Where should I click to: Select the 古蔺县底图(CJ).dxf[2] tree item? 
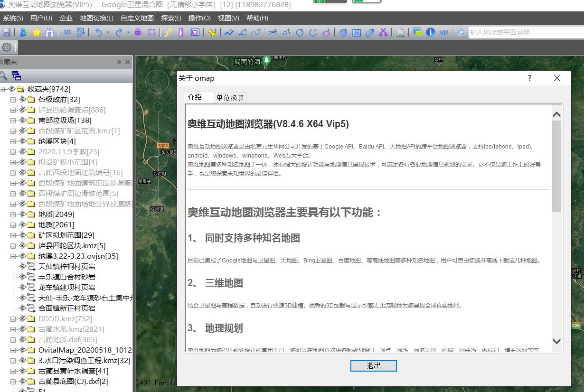click(73, 382)
